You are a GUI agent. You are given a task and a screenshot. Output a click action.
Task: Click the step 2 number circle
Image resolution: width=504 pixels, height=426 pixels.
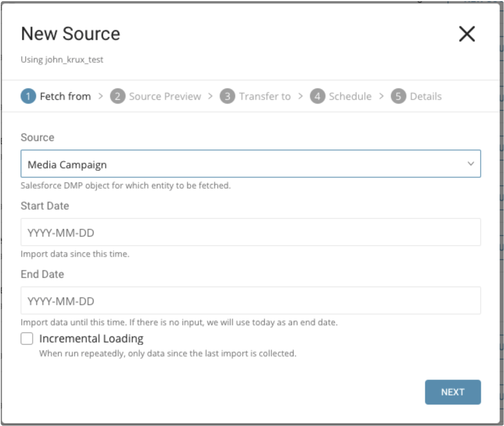(x=117, y=96)
